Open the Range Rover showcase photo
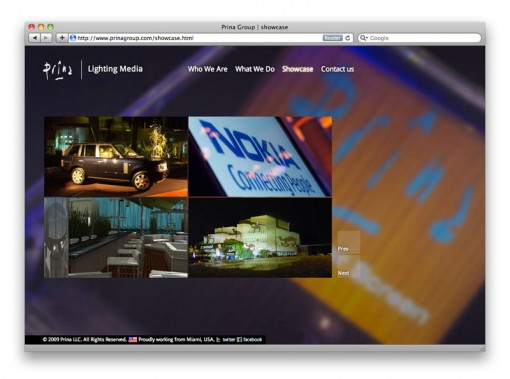The height and width of the screenshot is (379, 510). pos(116,157)
